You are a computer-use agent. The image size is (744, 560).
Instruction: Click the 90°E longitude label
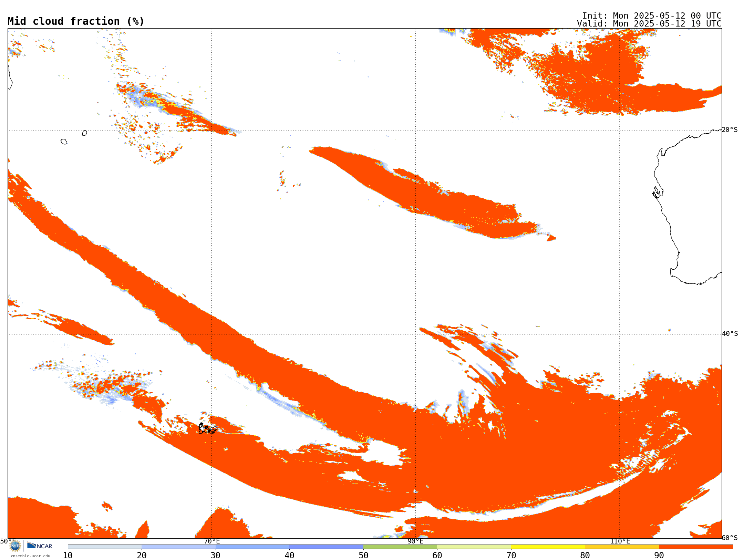[415, 541]
